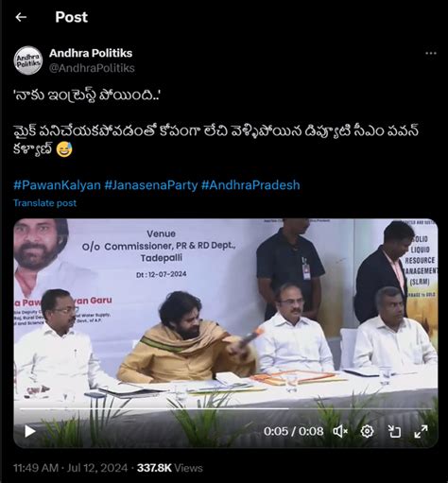Open the three-dot more options menu
The image size is (448, 483).
431,53
